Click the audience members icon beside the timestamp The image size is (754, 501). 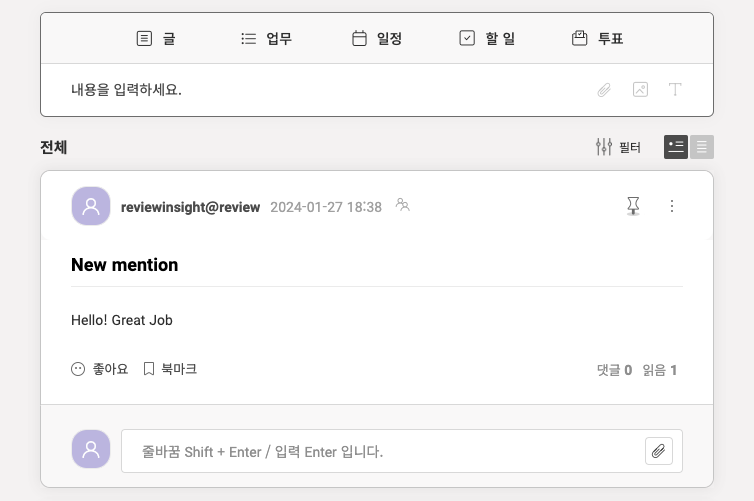[403, 205]
